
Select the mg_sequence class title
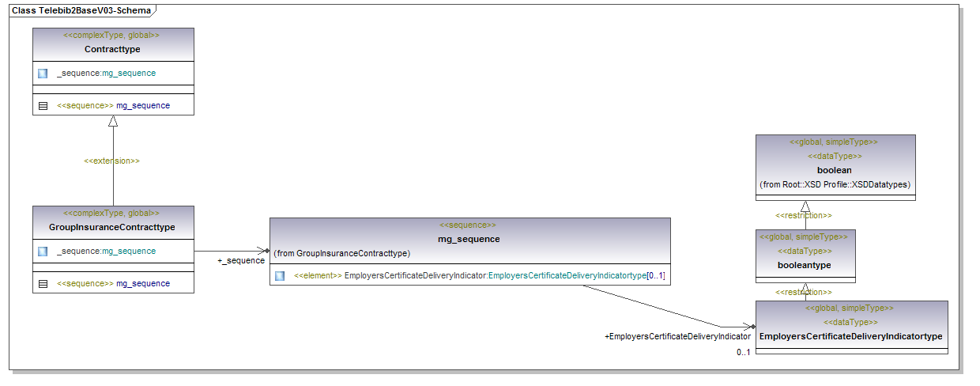click(469, 239)
